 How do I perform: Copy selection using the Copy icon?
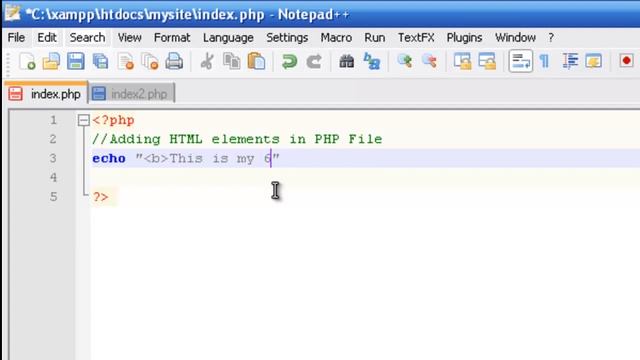pos(232,62)
